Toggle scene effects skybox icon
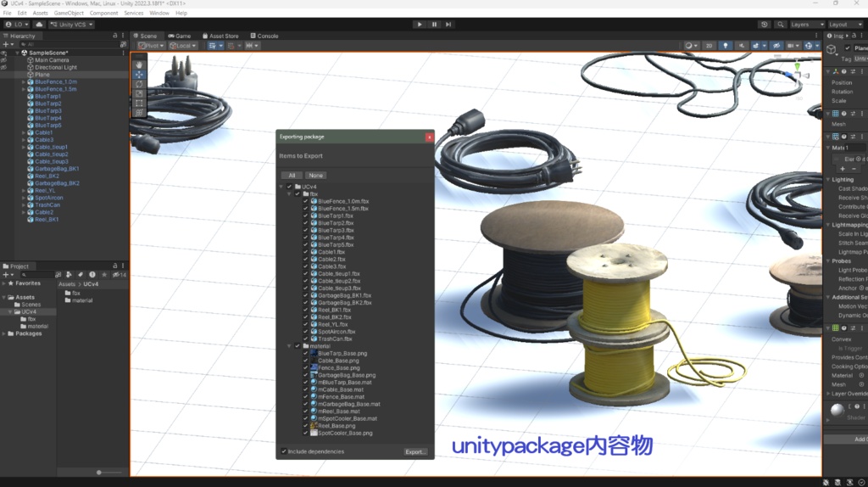Viewport: 868px width, 487px height. 755,46
